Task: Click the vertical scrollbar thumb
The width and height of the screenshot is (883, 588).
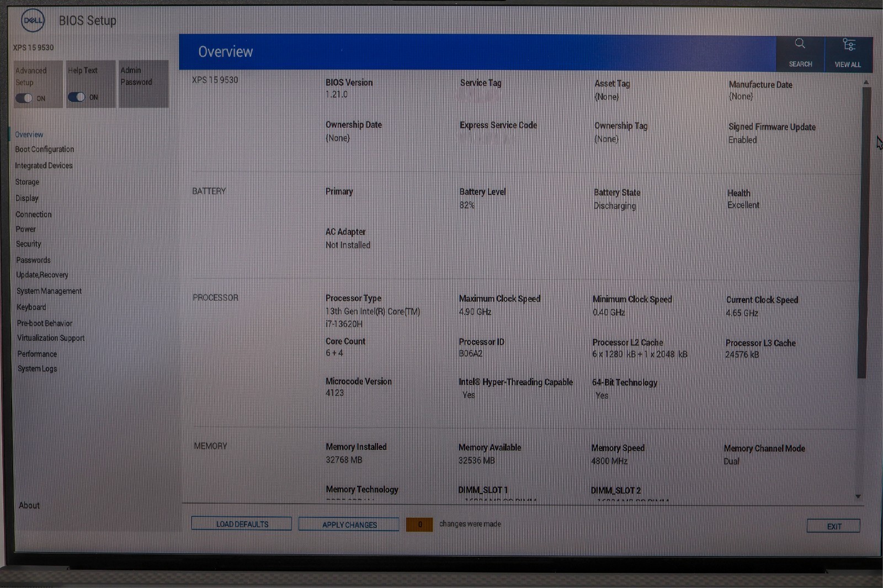Action: [x=864, y=233]
